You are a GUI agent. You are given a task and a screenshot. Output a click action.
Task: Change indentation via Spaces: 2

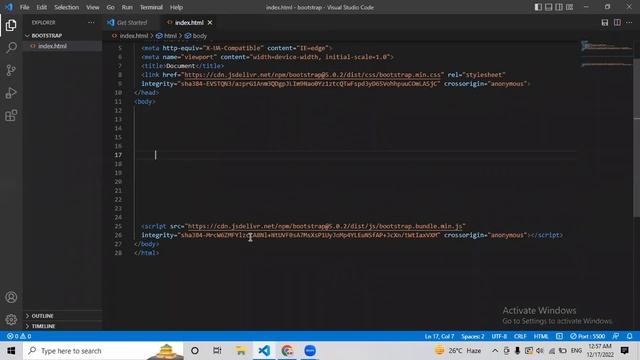(473, 336)
